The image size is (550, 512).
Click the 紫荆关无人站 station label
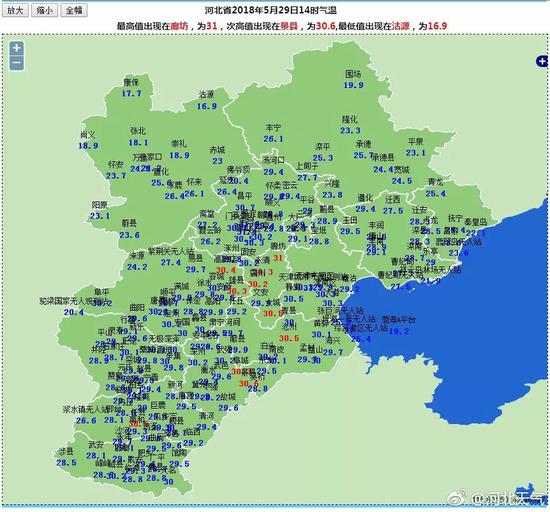click(171, 251)
